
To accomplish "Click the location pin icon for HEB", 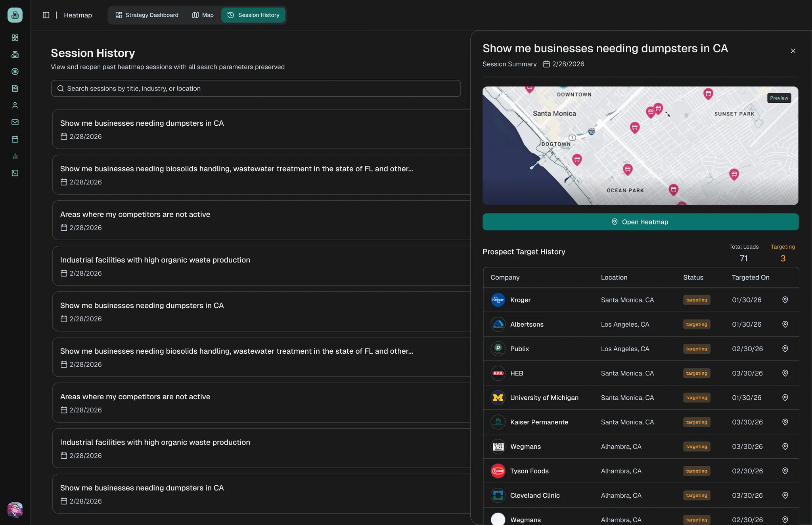I will pos(785,373).
